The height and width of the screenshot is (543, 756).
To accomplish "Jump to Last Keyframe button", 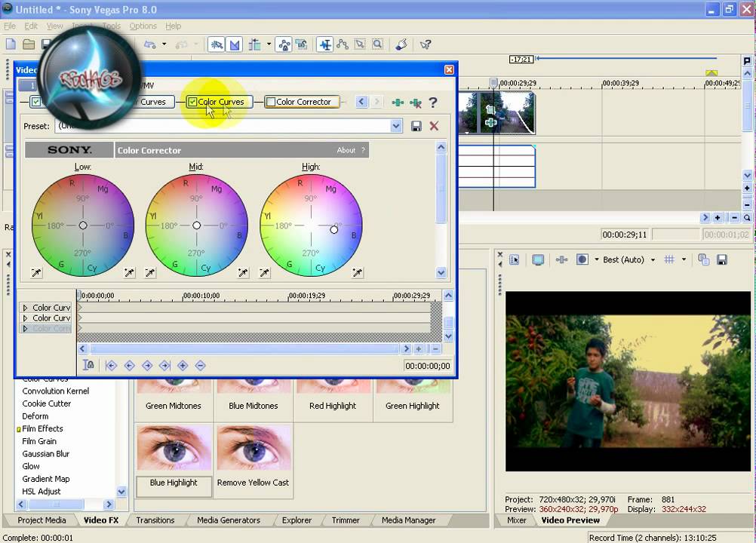I will tap(165, 366).
